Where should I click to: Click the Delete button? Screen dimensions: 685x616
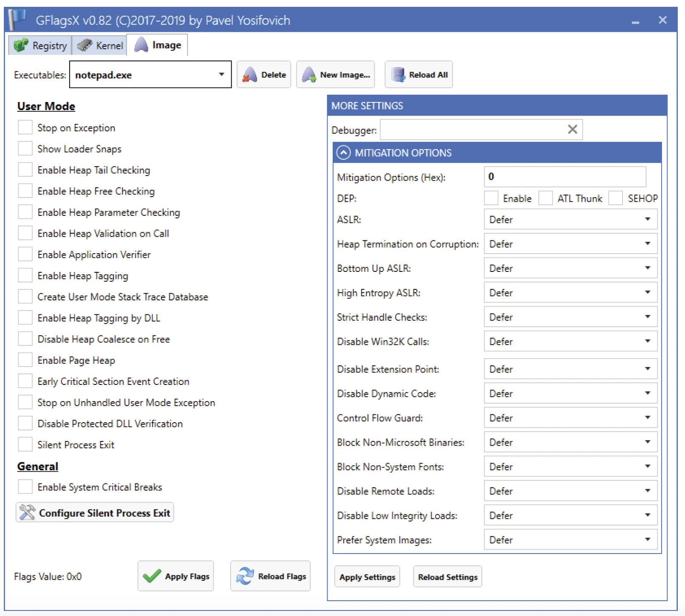click(264, 75)
